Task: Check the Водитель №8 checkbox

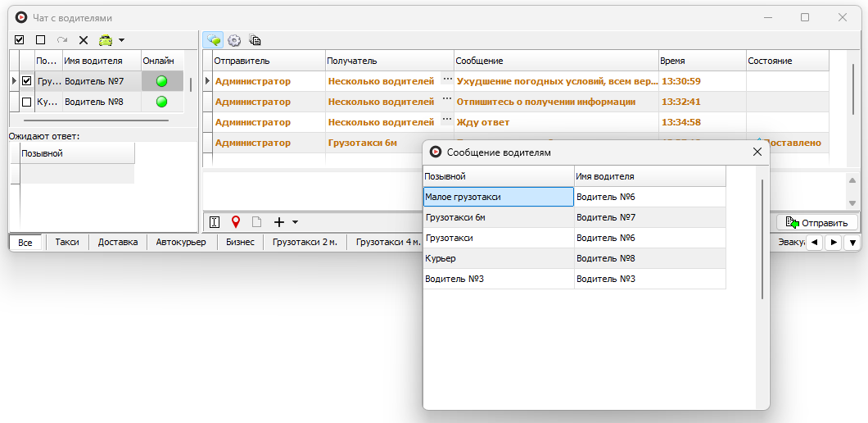Action: (x=26, y=102)
